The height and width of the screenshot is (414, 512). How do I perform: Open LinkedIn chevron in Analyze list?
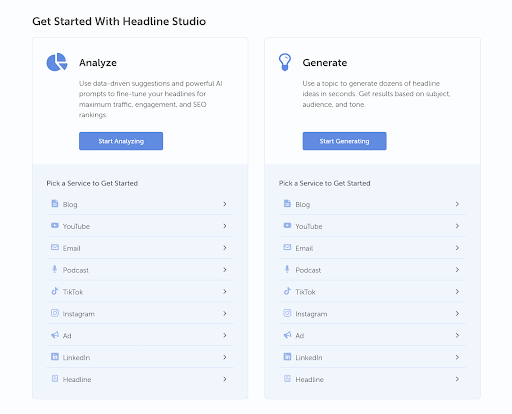click(x=225, y=357)
